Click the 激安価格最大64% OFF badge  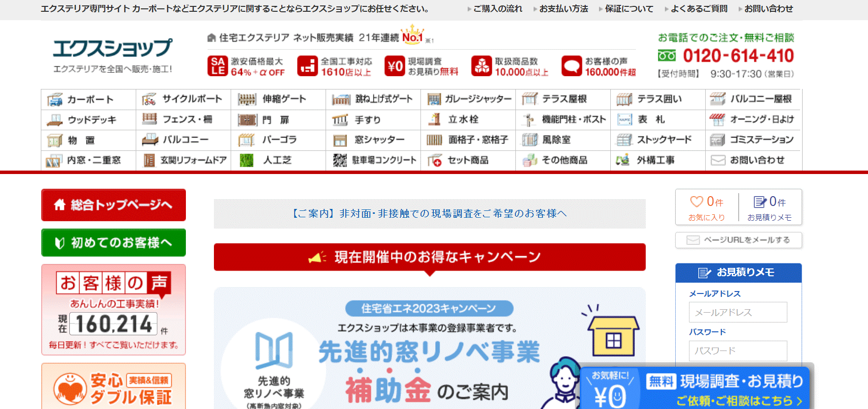[x=246, y=66]
